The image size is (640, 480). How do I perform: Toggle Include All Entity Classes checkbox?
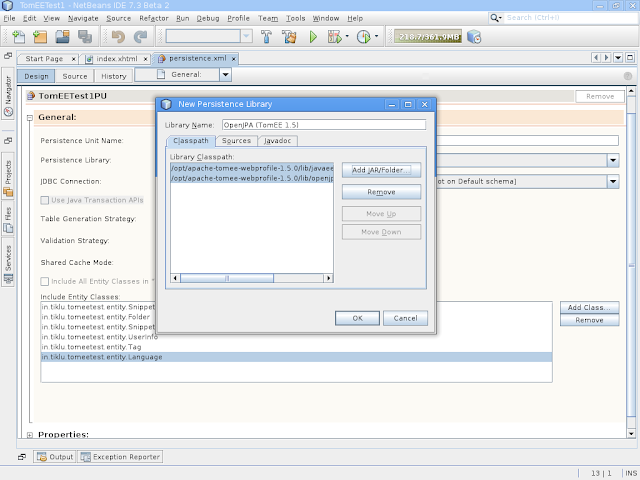(x=44, y=281)
